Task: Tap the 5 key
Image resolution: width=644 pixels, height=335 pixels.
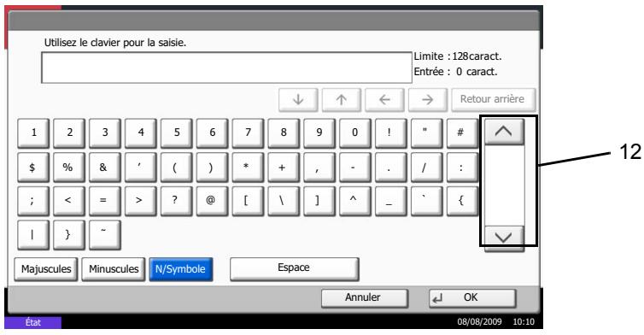Action: click(x=176, y=133)
